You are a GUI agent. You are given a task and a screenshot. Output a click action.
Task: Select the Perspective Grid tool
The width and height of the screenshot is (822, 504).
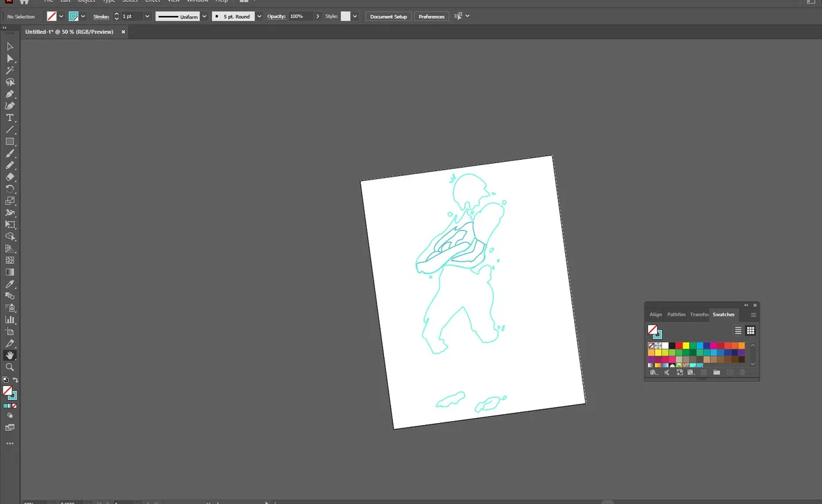pos(10,248)
